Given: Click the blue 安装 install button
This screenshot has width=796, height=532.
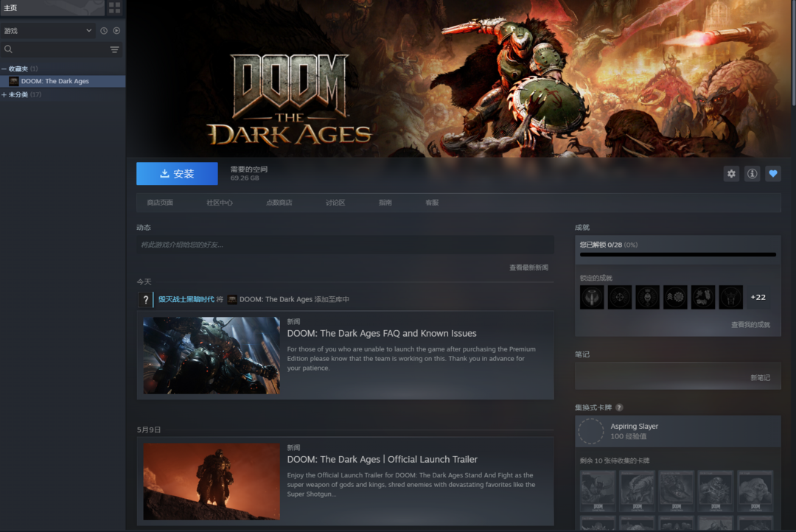Looking at the screenshot, I should click(x=177, y=174).
